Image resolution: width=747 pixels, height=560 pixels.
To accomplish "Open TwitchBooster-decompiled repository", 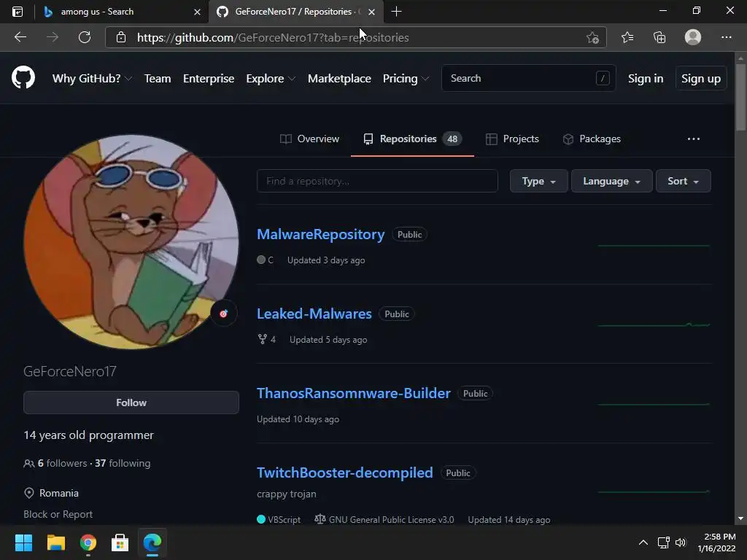I will point(345,472).
